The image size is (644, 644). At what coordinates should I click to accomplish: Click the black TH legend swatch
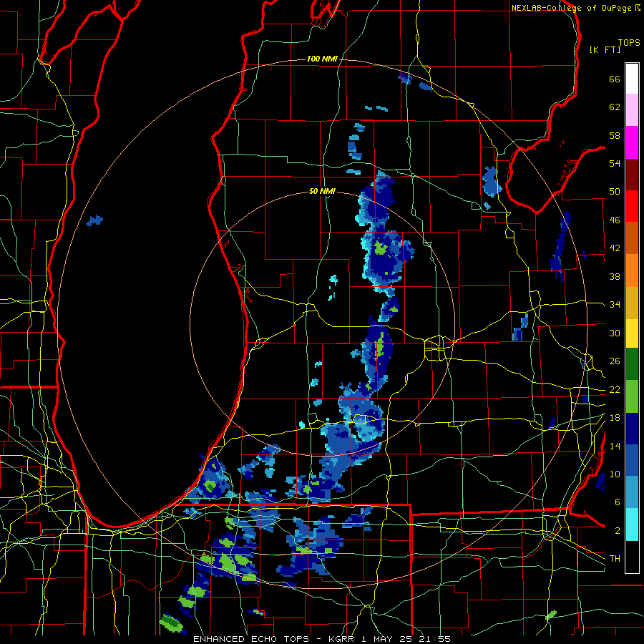point(632,557)
